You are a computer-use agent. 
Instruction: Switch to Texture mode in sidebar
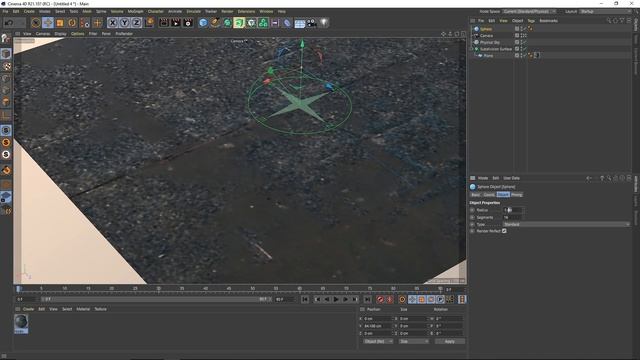pyautogui.click(x=6, y=66)
